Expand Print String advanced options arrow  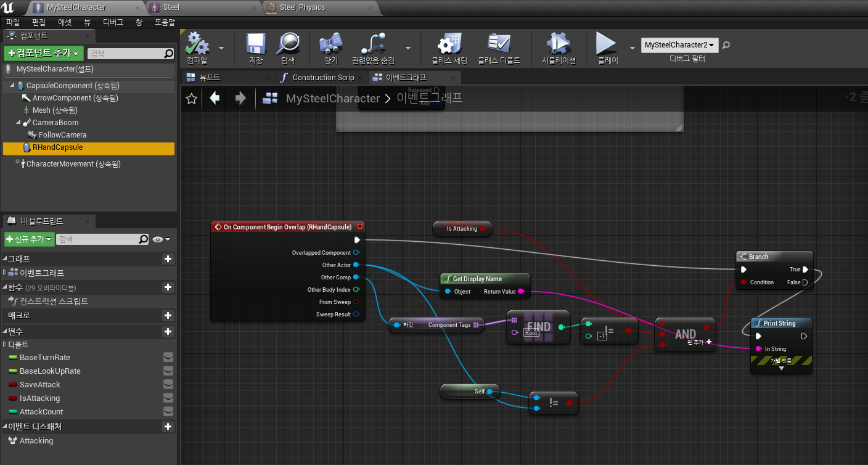pyautogui.click(x=781, y=368)
